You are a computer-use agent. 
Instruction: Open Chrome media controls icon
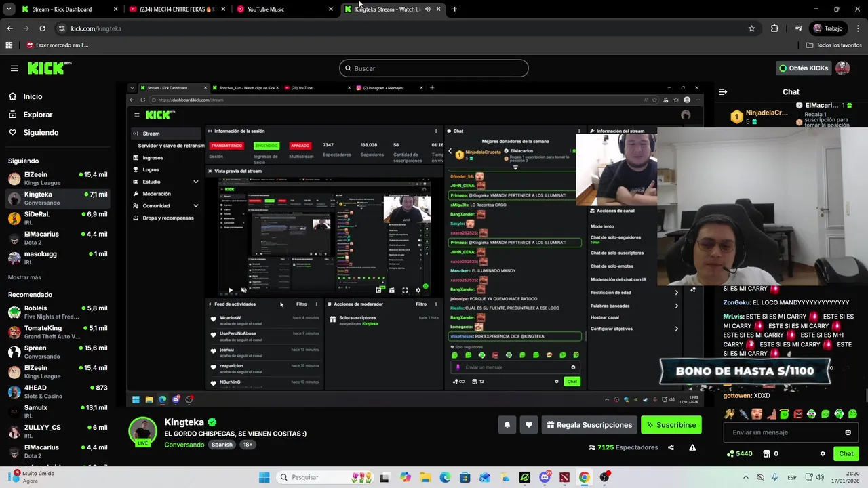[799, 28]
